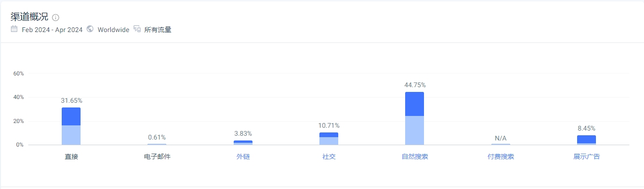Click the 展示广告 bar showing 8.45%
Viewport: 644px width, 189px height.
(x=587, y=140)
